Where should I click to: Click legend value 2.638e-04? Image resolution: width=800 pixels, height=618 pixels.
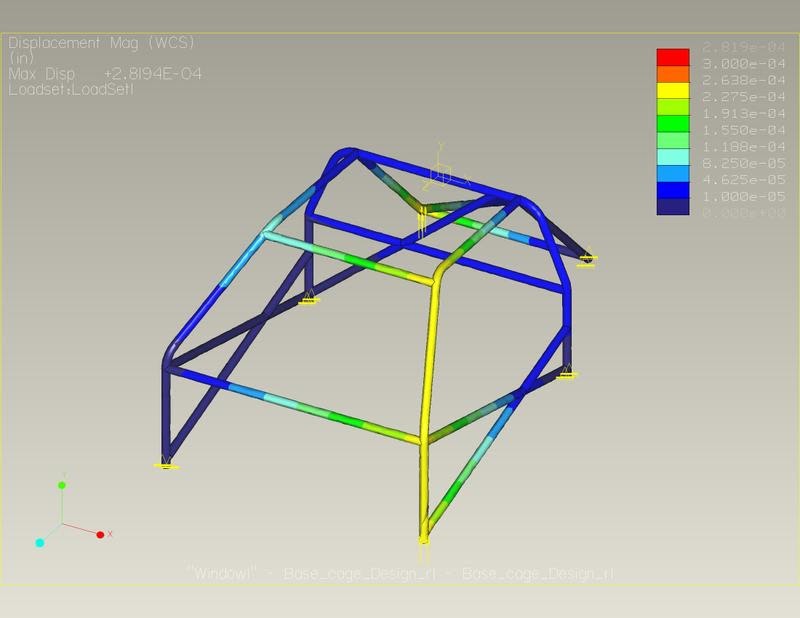[x=743, y=80]
